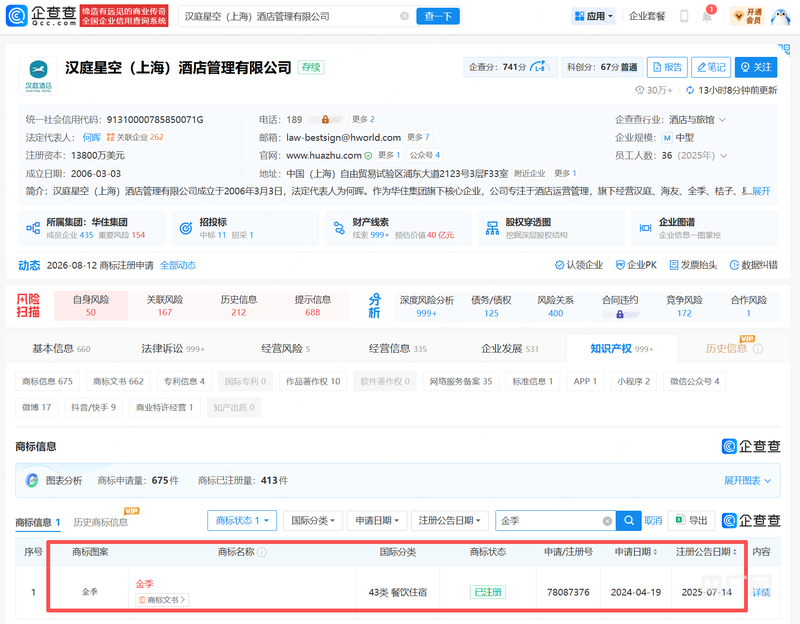
Task: Open 关联企业 262 tag
Action: (135, 137)
